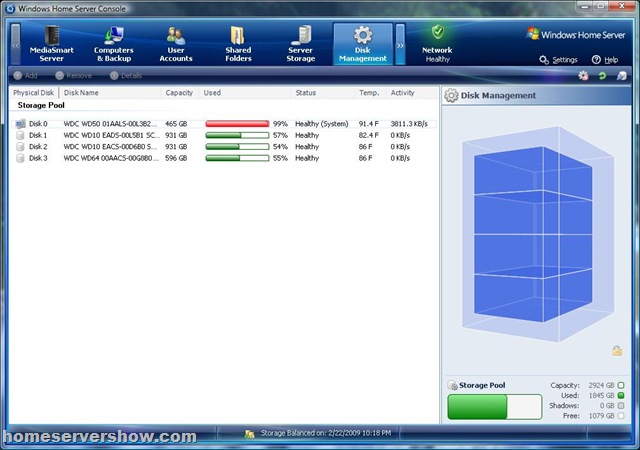
Task: Click the 596 GB capacity value
Action: click(x=176, y=158)
